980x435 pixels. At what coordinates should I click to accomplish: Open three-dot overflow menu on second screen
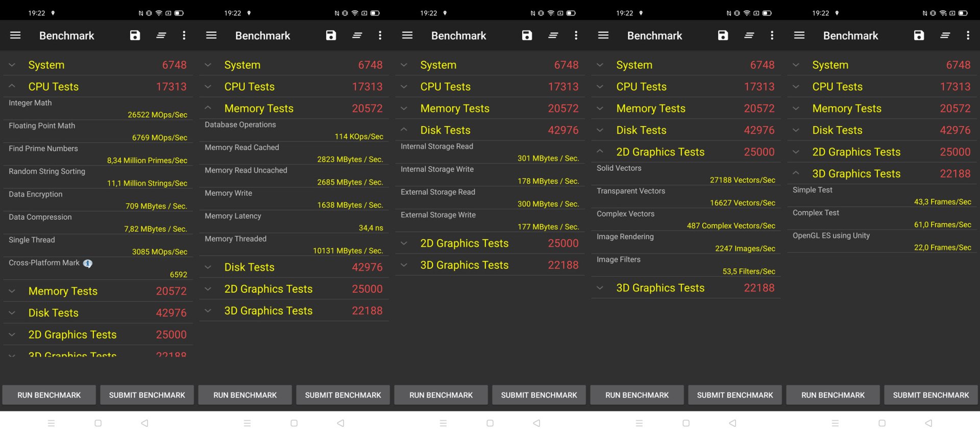coord(380,35)
